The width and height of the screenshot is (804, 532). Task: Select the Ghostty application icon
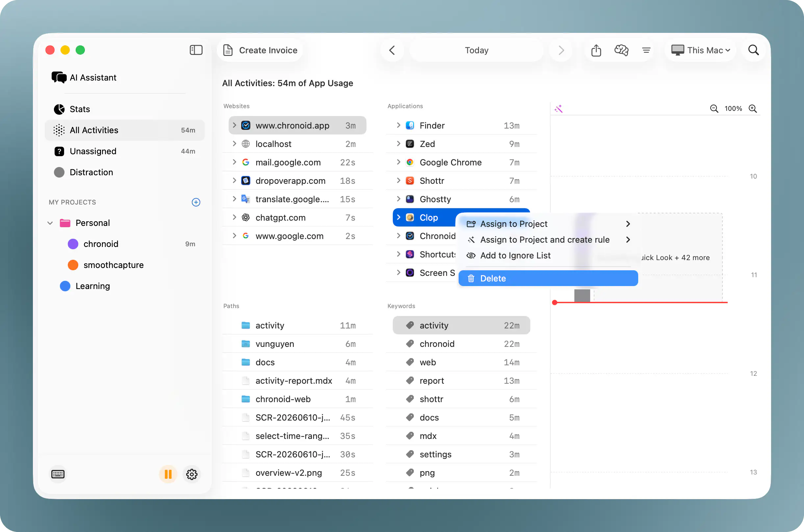410,199
